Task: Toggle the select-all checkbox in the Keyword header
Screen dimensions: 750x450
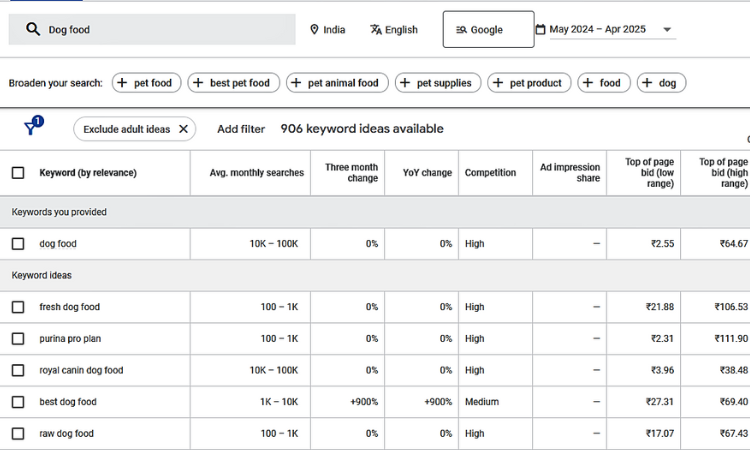Action: coord(18,173)
